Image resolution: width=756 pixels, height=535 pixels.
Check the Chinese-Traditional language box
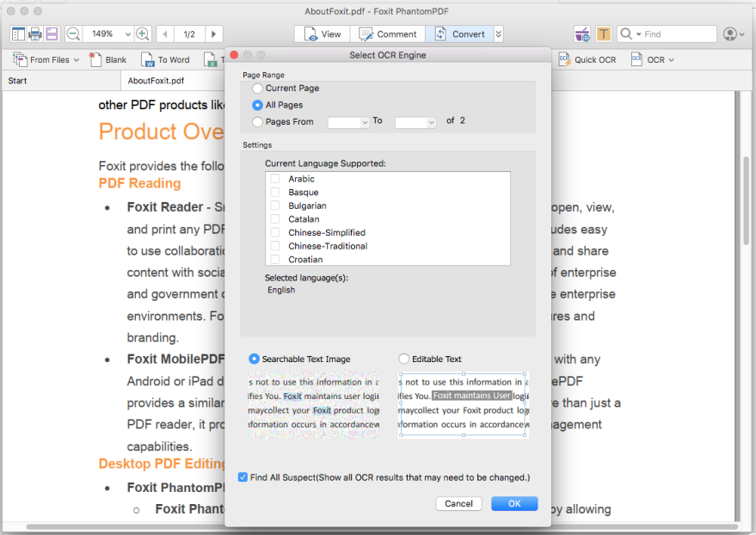click(x=275, y=246)
